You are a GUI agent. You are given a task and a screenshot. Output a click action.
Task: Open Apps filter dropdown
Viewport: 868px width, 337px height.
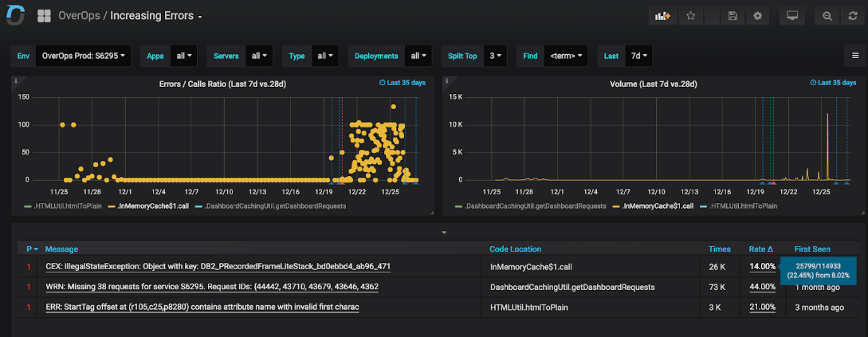point(184,56)
